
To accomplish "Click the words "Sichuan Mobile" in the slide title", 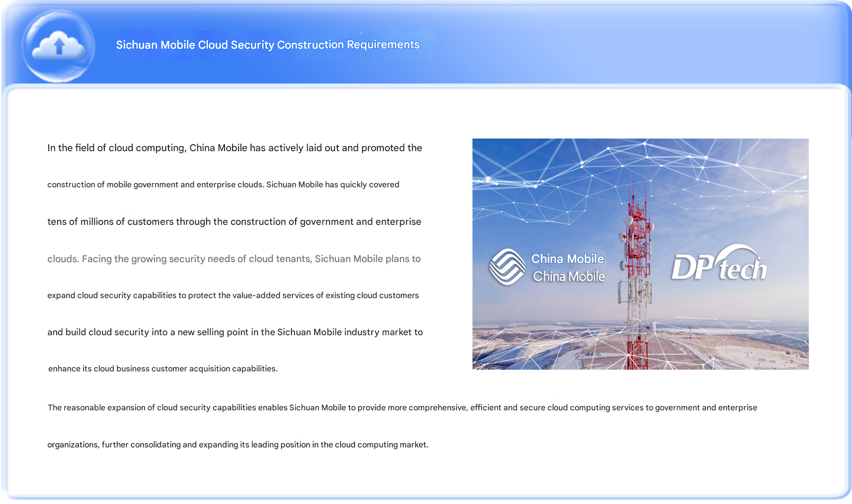I will tap(155, 45).
